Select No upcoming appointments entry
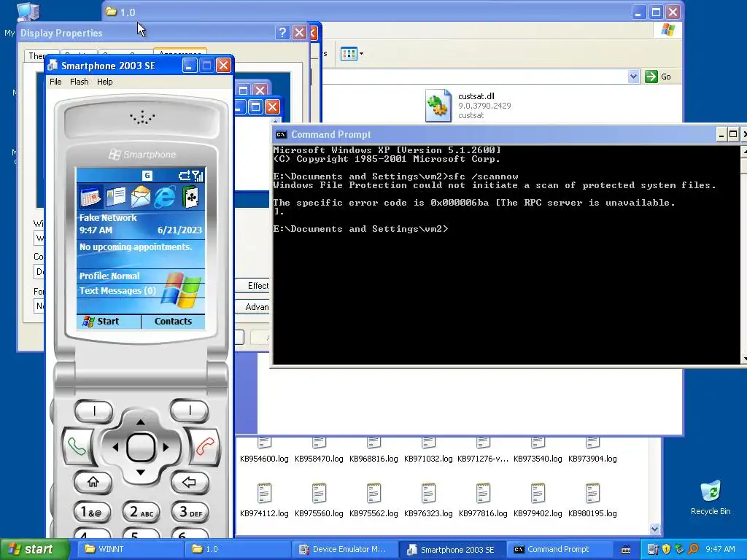 point(136,246)
